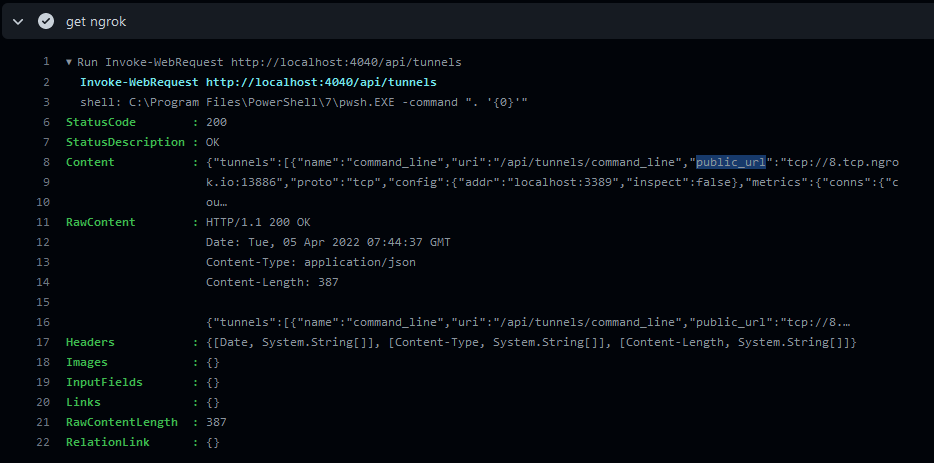Click line number 22 for RelationLink

point(43,442)
